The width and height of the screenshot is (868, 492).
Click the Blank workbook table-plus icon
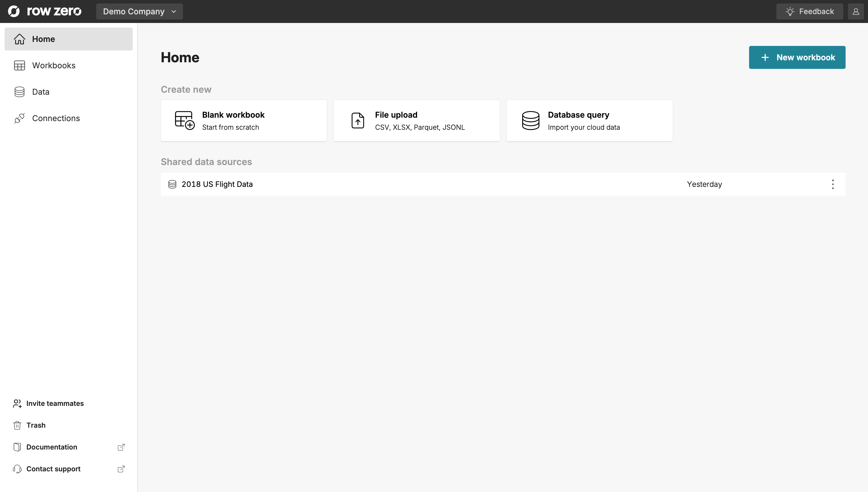pyautogui.click(x=185, y=120)
